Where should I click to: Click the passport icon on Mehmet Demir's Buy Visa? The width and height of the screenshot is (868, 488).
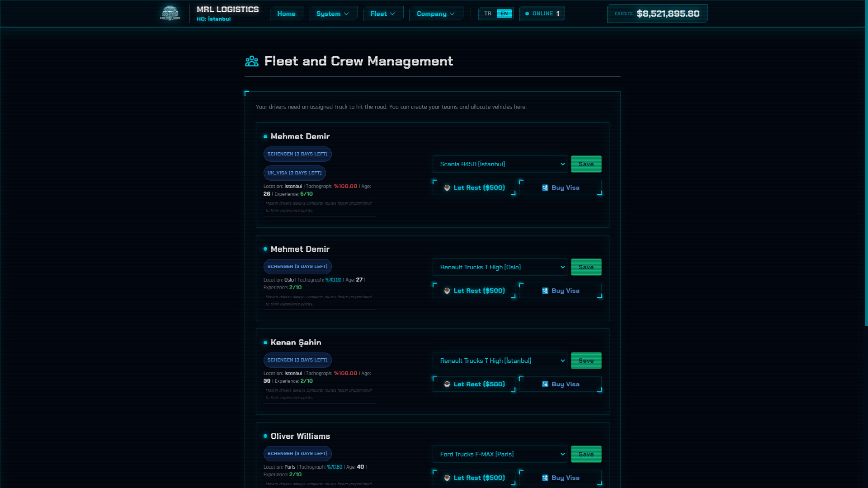545,187
